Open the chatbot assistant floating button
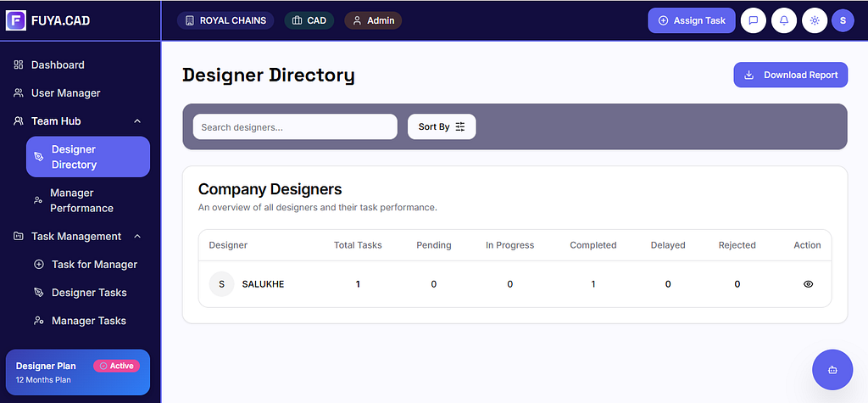The width and height of the screenshot is (868, 403). (x=832, y=370)
